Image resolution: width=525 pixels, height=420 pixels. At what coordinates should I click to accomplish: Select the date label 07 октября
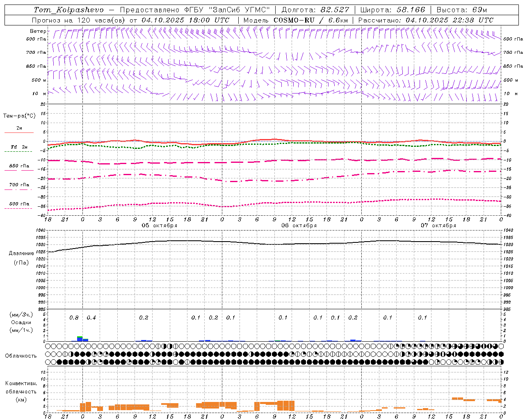[438, 226]
